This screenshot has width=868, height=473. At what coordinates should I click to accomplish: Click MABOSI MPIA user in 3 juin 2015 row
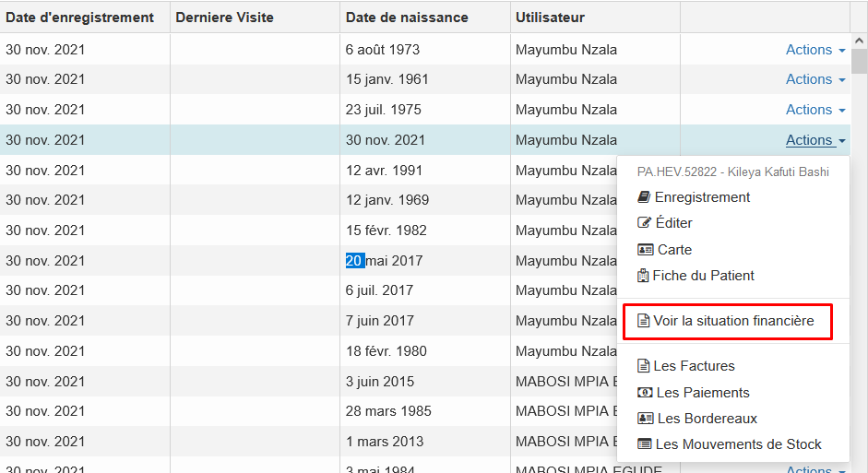pyautogui.click(x=566, y=382)
